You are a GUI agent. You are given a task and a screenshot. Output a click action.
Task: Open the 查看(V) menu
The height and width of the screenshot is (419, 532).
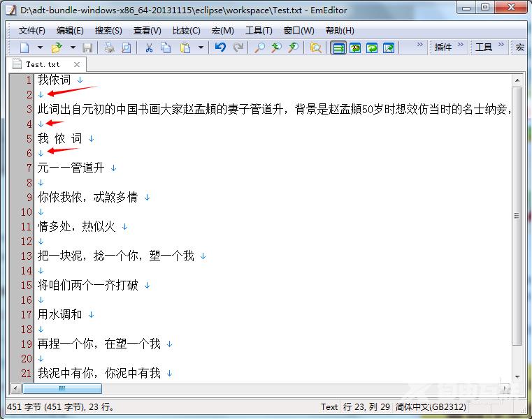[148, 31]
